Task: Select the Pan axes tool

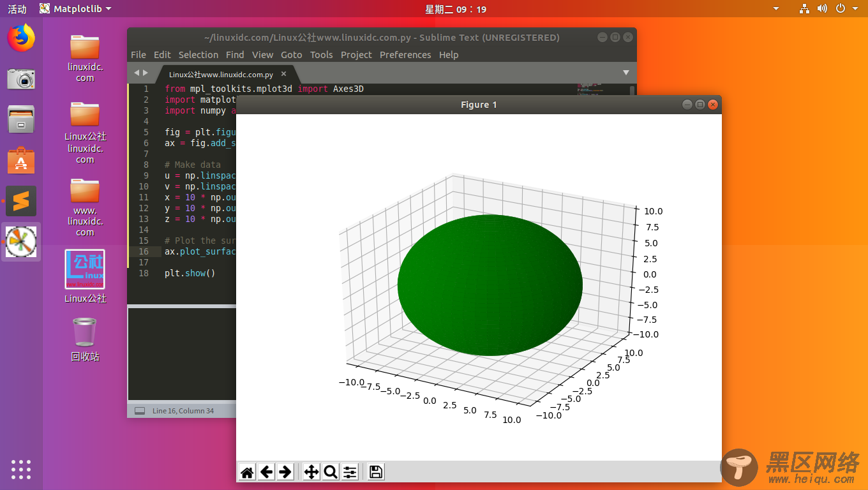Action: click(x=311, y=472)
